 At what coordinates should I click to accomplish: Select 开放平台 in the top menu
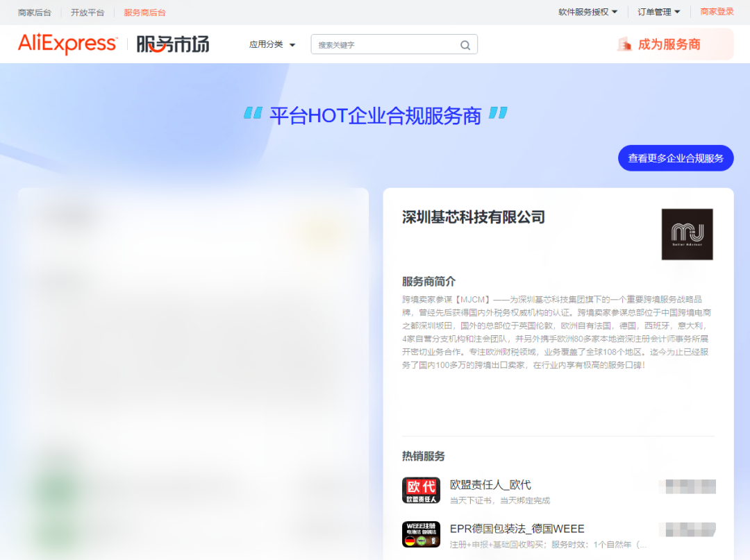pos(87,11)
